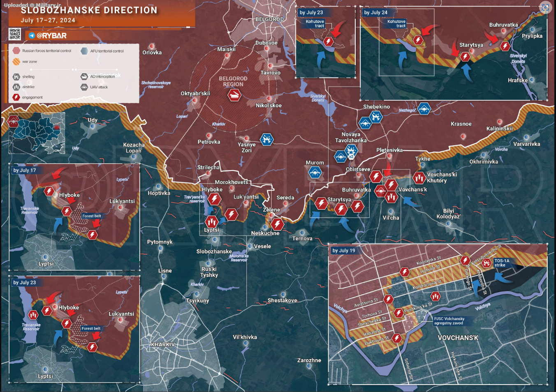
Task: Click airstrike icon near Travianske Reservoir, July 23 inset
Action: click(33, 315)
